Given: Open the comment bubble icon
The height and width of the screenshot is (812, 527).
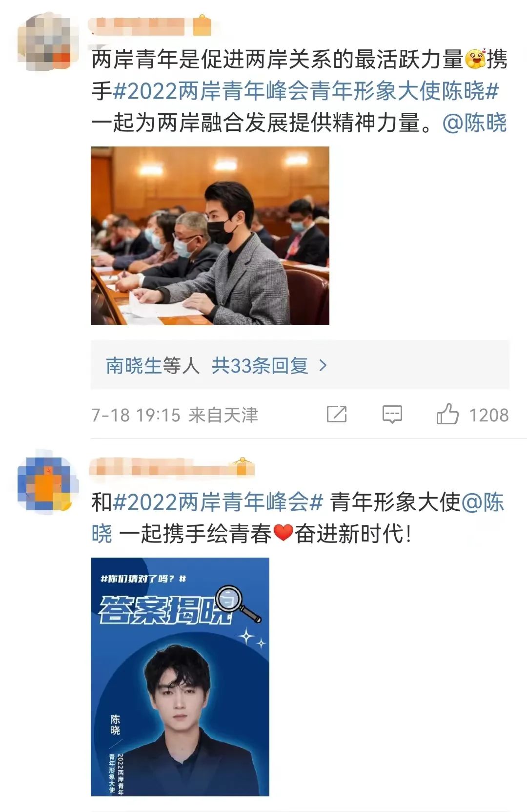Looking at the screenshot, I should [392, 415].
